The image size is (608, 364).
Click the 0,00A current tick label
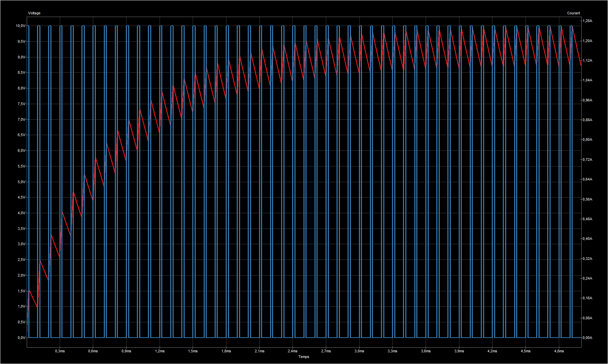point(587,338)
